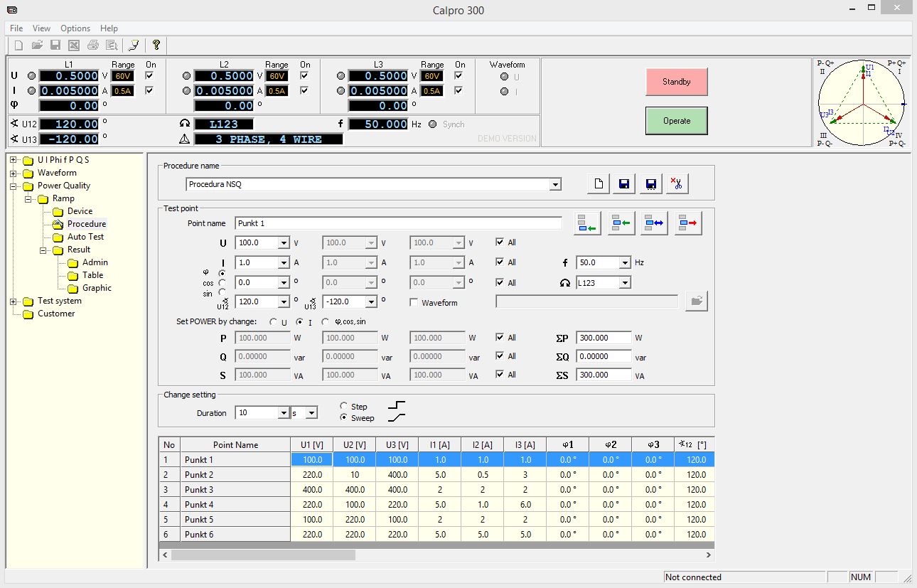Open the L123 phase sequence dropdown

625,283
